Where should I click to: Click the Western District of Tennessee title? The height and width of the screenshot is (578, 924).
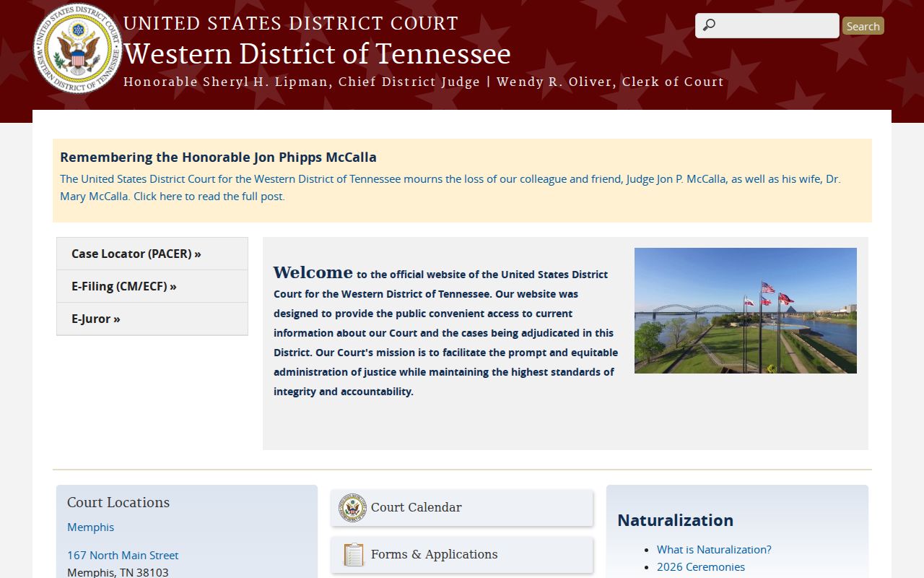pos(317,54)
